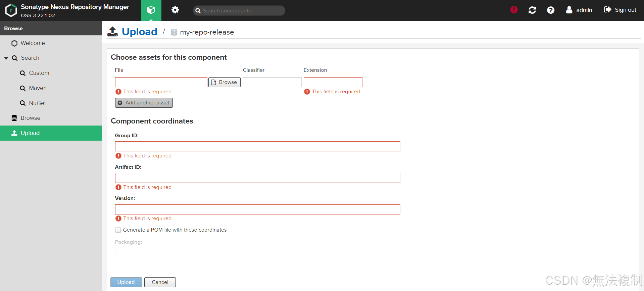644x291 pixels.
Task: Click the Custom search magnifier icon
Action: pyautogui.click(x=22, y=73)
